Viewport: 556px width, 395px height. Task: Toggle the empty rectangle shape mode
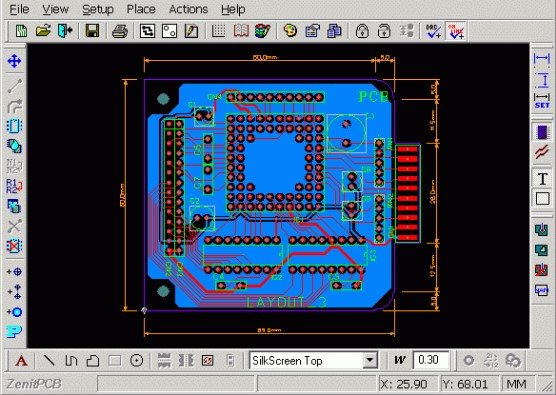(x=542, y=199)
